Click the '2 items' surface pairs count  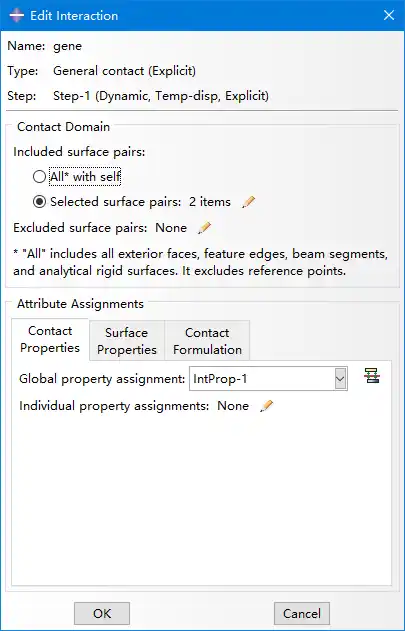click(210, 202)
